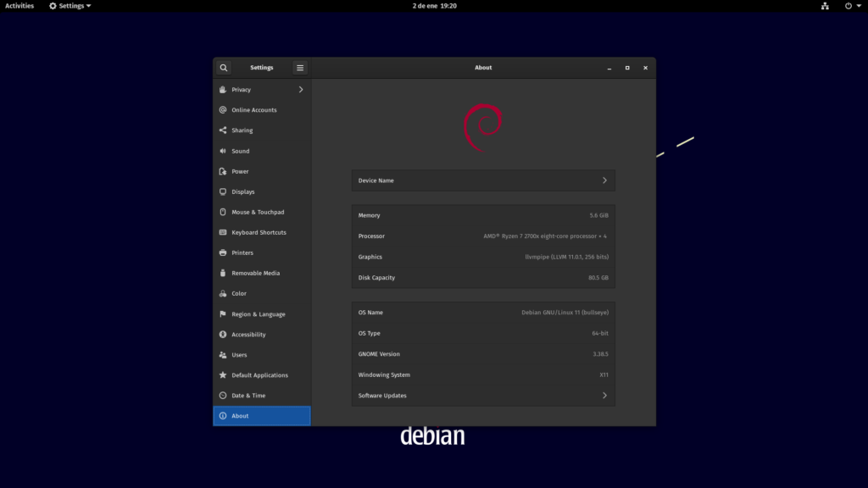This screenshot has width=868, height=488.
Task: Open the Keyboard Shortcuts panel
Action: (x=262, y=232)
